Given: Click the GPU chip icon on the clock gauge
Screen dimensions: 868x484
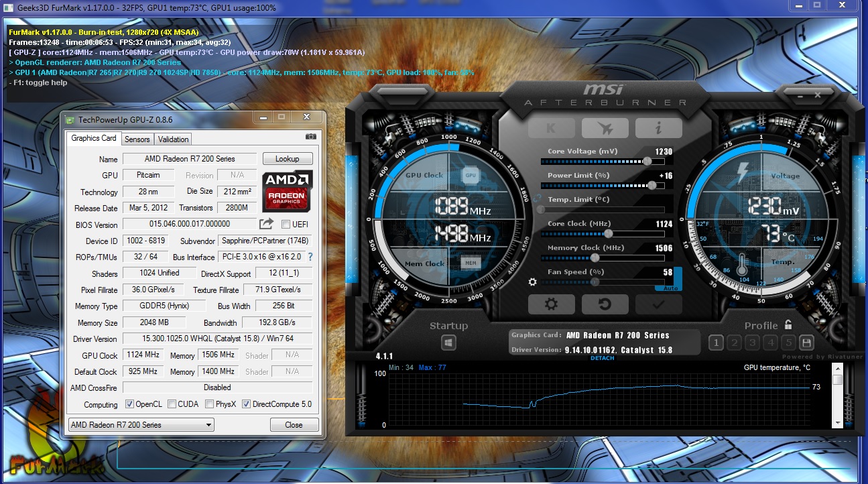Looking at the screenshot, I should click(471, 176).
